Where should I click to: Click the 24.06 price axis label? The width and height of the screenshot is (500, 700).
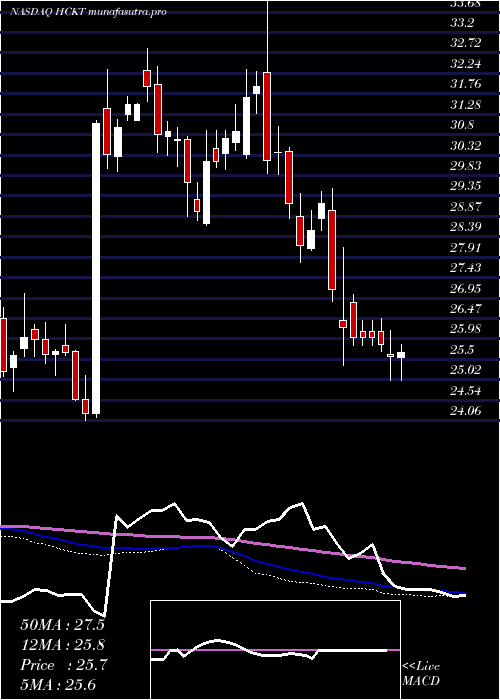[x=466, y=411]
